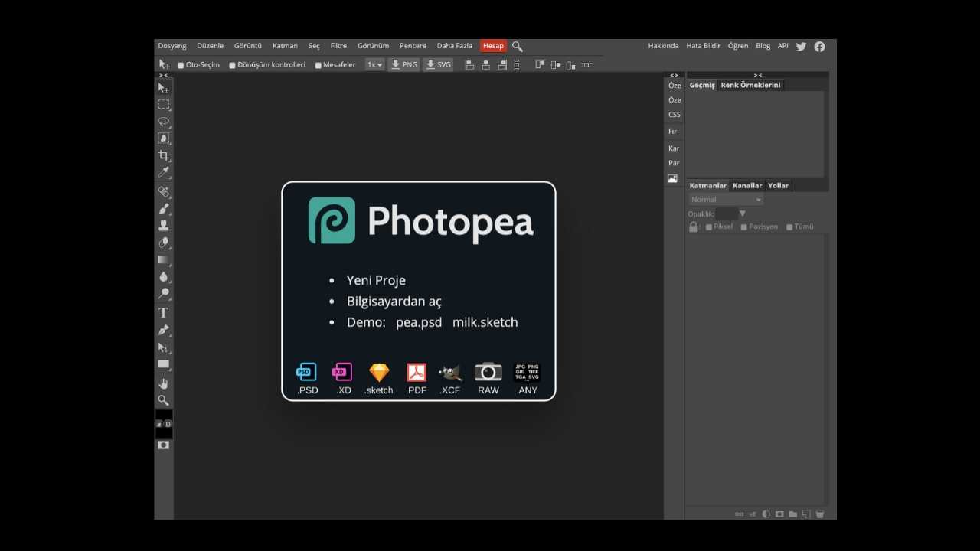Click the .XCF GIMP icon
This screenshot has width=980, height=551.
pos(450,373)
